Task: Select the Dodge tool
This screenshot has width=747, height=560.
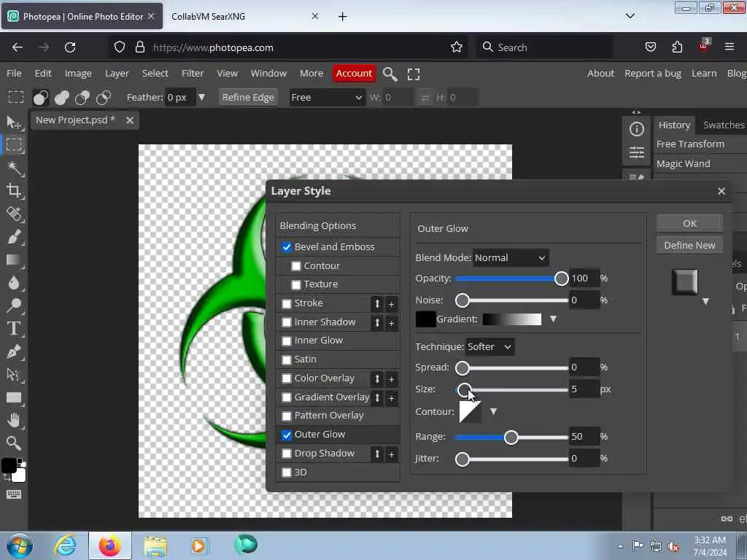Action: [14, 306]
